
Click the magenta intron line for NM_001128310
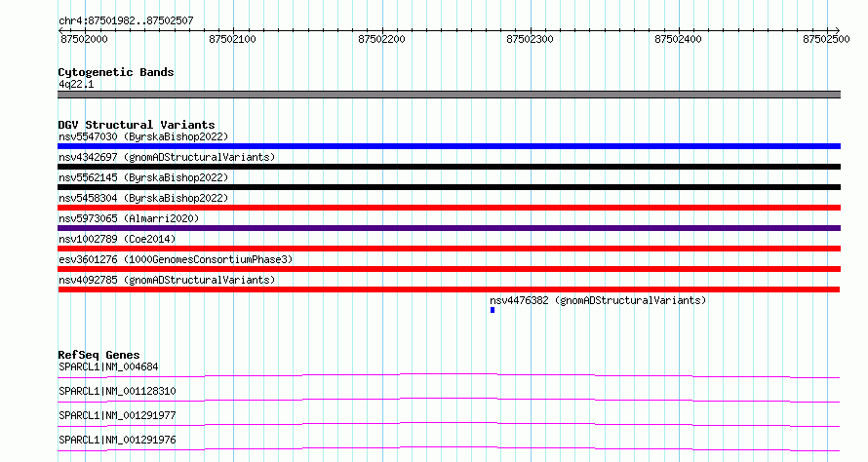449,400
